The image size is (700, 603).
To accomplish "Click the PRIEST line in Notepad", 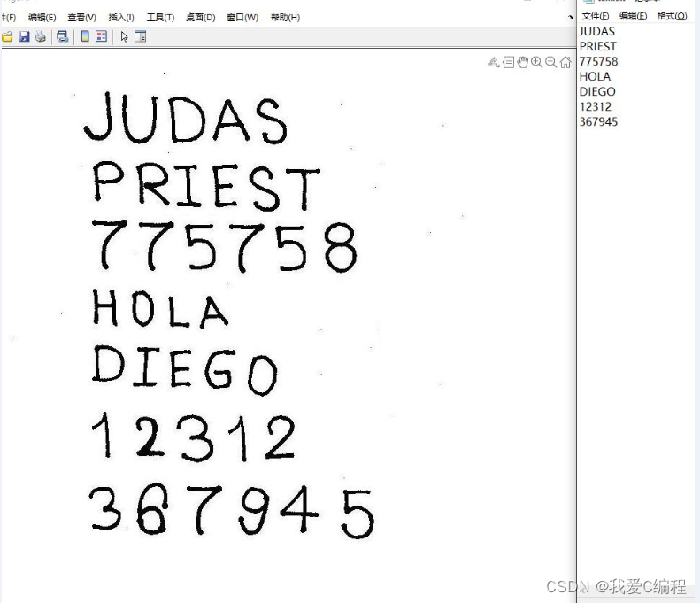I will 597,46.
